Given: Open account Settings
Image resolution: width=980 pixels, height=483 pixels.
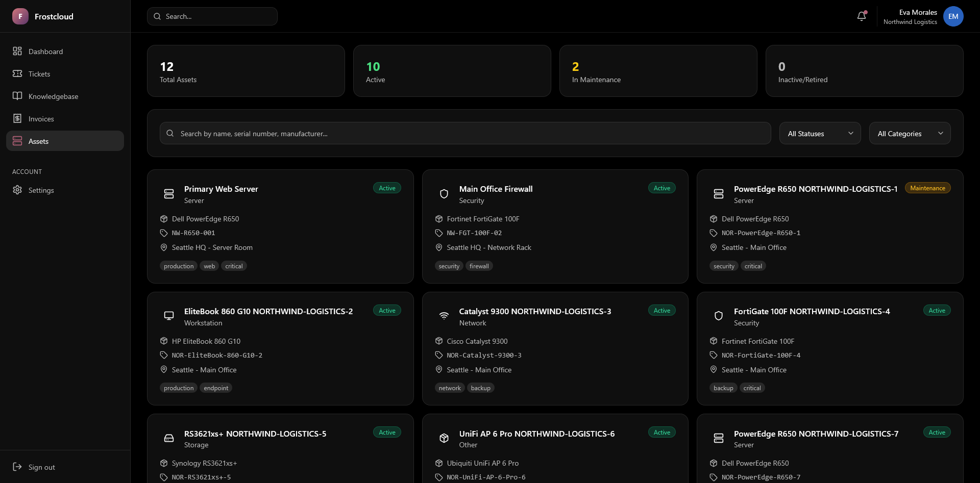Looking at the screenshot, I should (41, 190).
